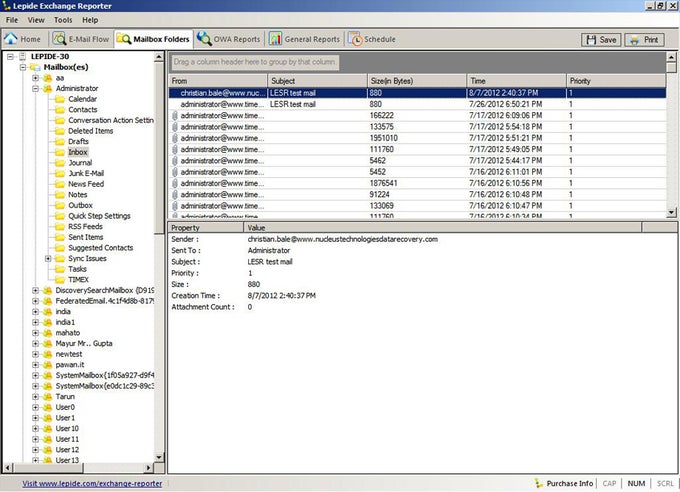Screen dimensions: 680x492
Task: Click tree panel vertical scrollbar down arrow
Action: 159,457
